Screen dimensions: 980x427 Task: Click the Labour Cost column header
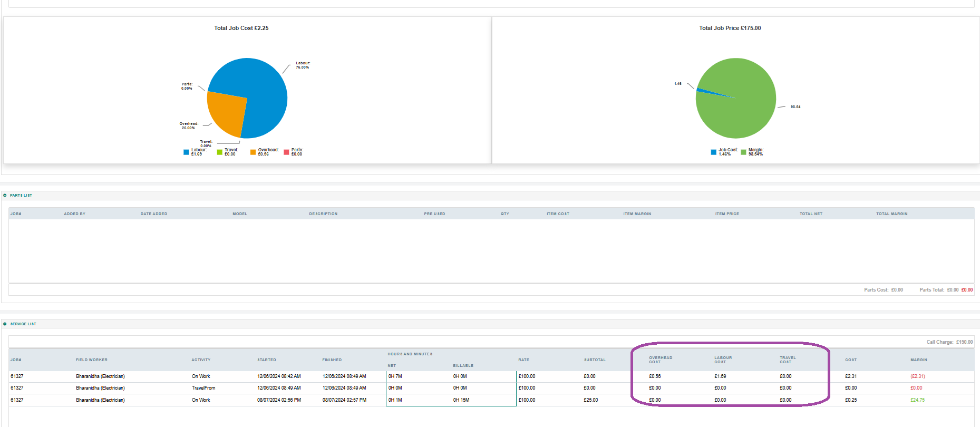point(723,360)
